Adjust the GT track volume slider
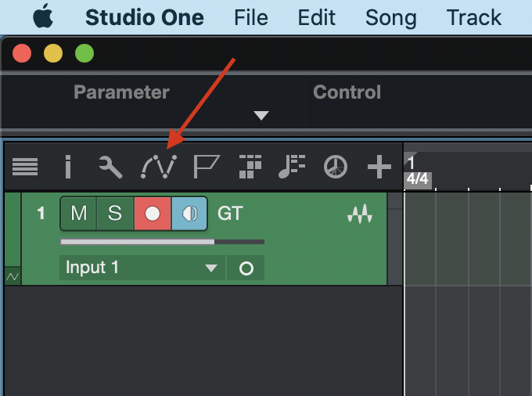This screenshot has width=532, height=396. pos(162,242)
